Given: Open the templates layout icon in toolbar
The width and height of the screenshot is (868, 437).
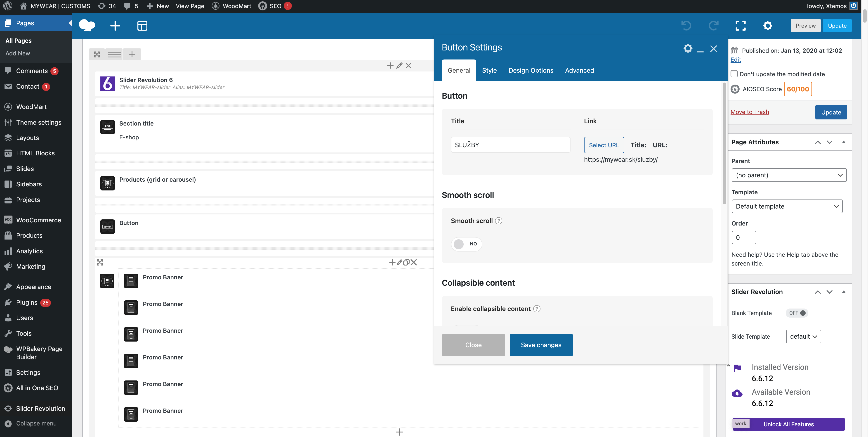Looking at the screenshot, I should 142,26.
